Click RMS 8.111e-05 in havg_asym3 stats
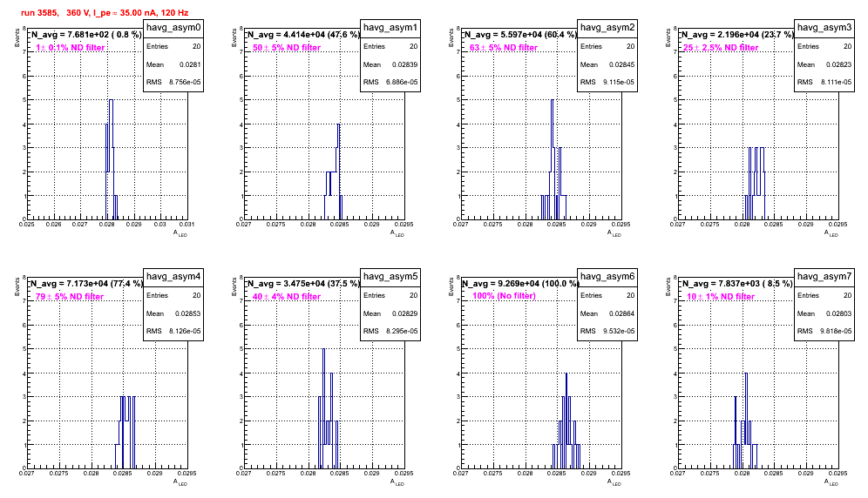This screenshot has height=498, width=868. click(824, 82)
